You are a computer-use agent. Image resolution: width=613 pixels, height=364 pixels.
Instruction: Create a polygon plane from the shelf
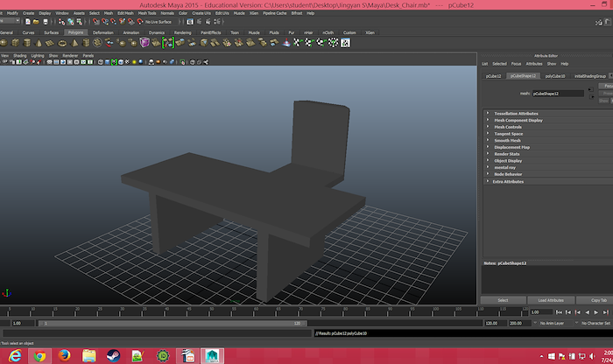coord(50,43)
